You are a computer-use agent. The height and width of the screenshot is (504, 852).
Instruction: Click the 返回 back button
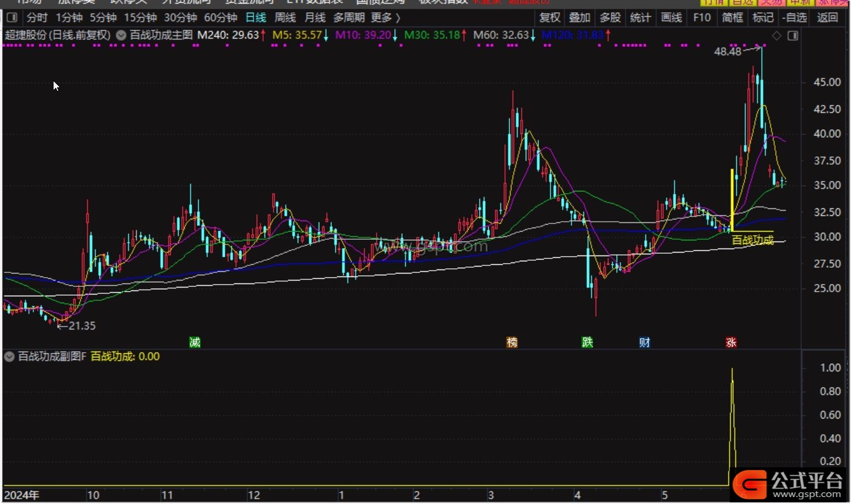(x=827, y=17)
